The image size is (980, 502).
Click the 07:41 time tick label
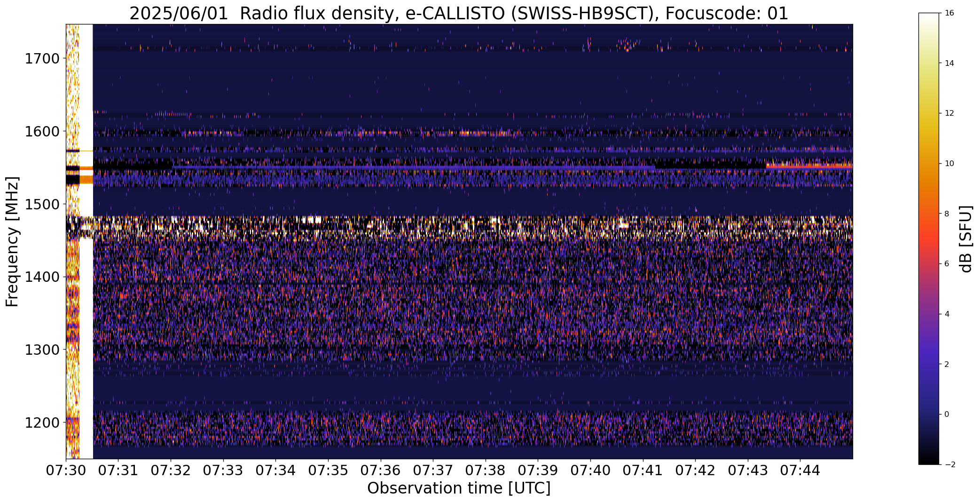point(643,470)
